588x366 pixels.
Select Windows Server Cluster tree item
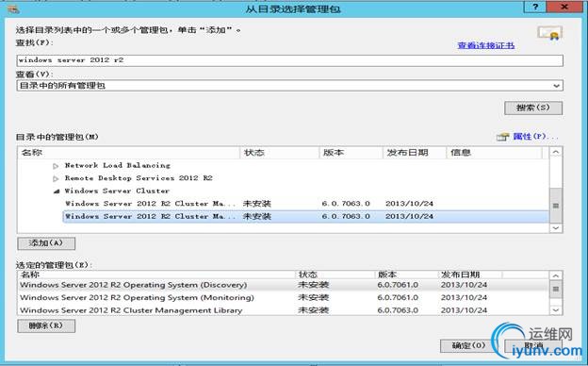coord(117,191)
